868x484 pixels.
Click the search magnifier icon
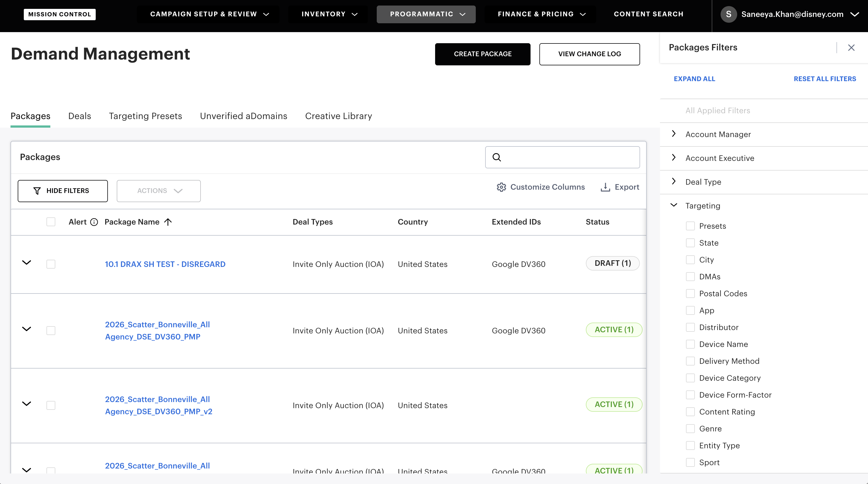(497, 157)
